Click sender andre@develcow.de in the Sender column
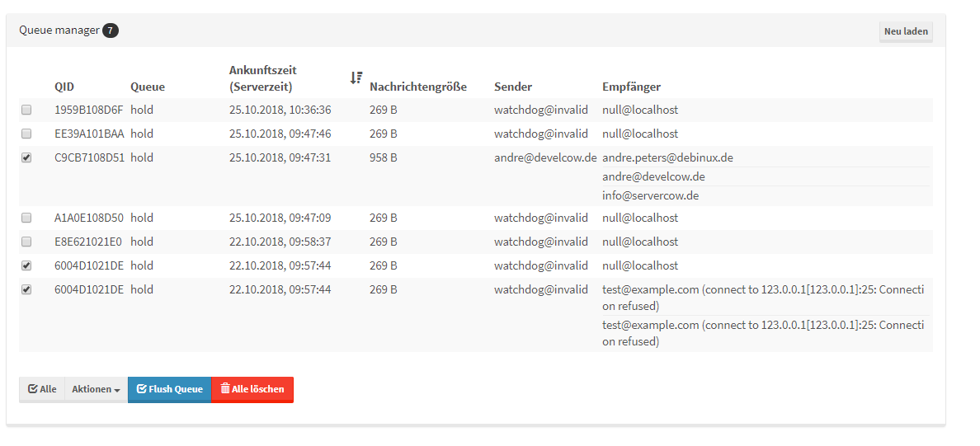This screenshot has height=446, width=980. point(545,158)
